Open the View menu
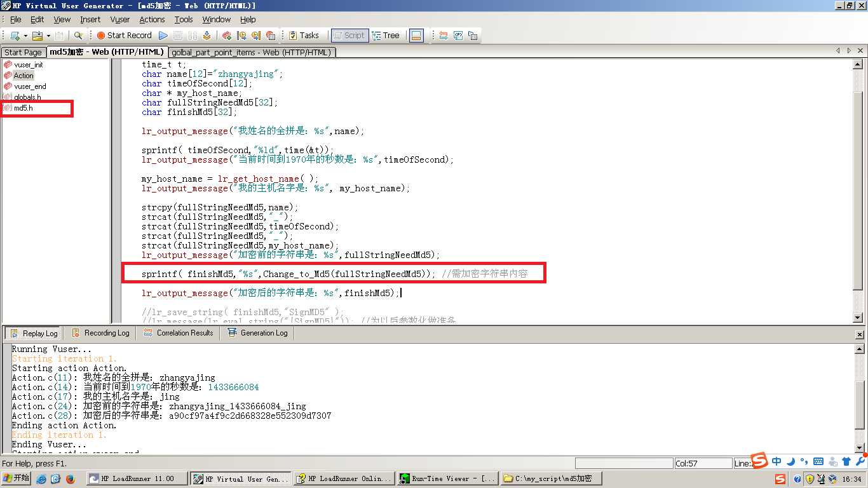 62,20
